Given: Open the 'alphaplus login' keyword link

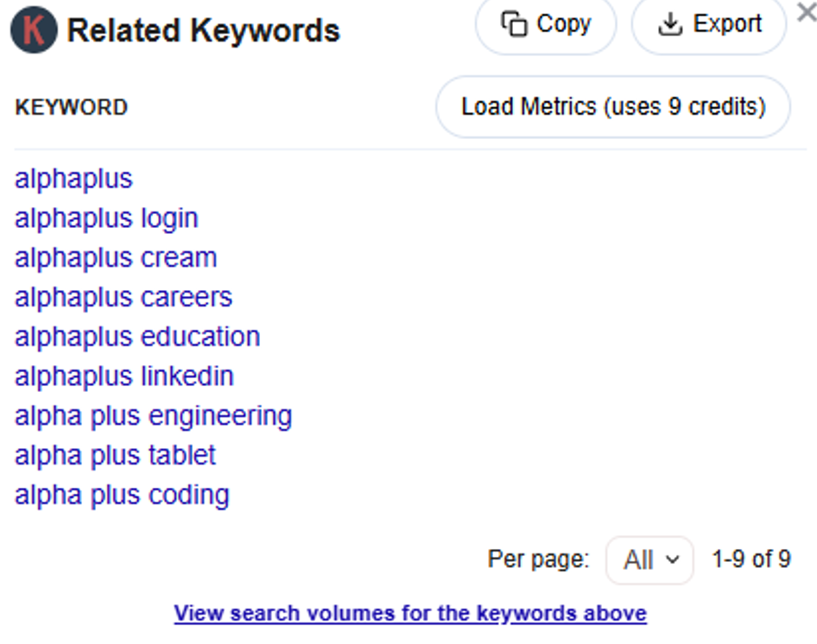Looking at the screenshot, I should [106, 218].
